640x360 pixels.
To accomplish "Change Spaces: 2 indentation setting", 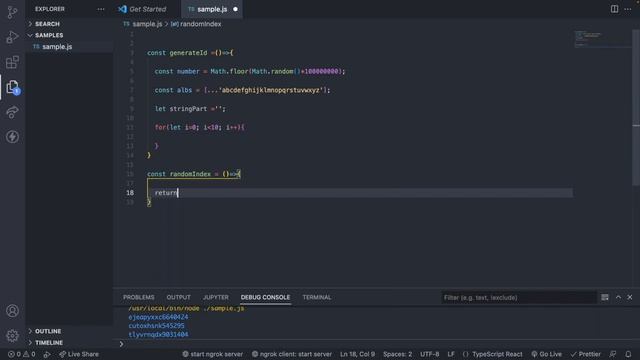I will [397, 354].
